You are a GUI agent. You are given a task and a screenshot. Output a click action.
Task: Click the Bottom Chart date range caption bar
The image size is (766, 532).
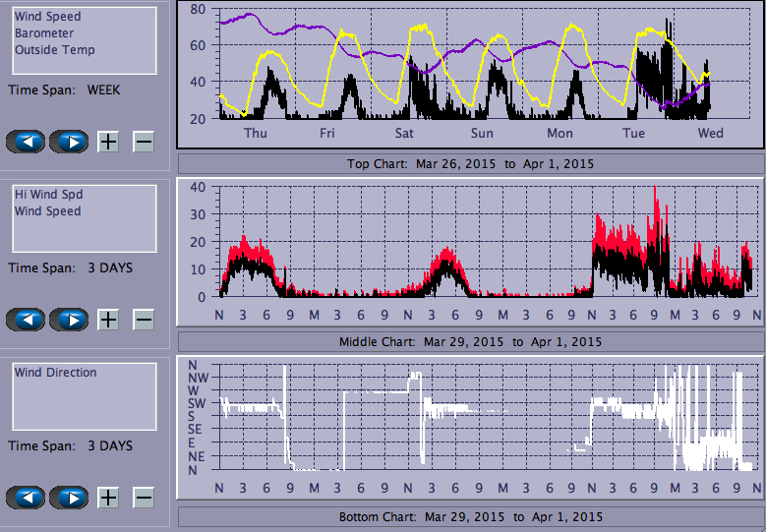point(470,516)
